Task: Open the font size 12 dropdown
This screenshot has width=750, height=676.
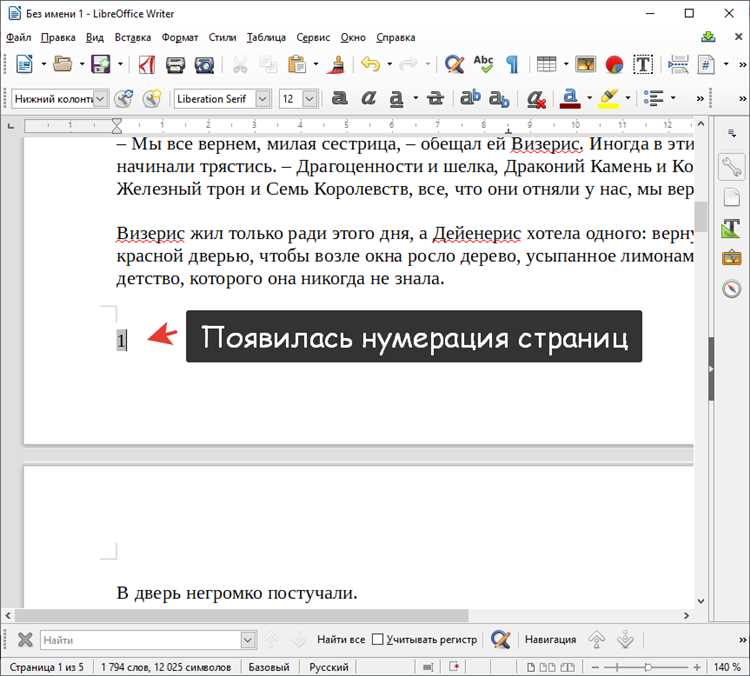Action: (x=309, y=99)
